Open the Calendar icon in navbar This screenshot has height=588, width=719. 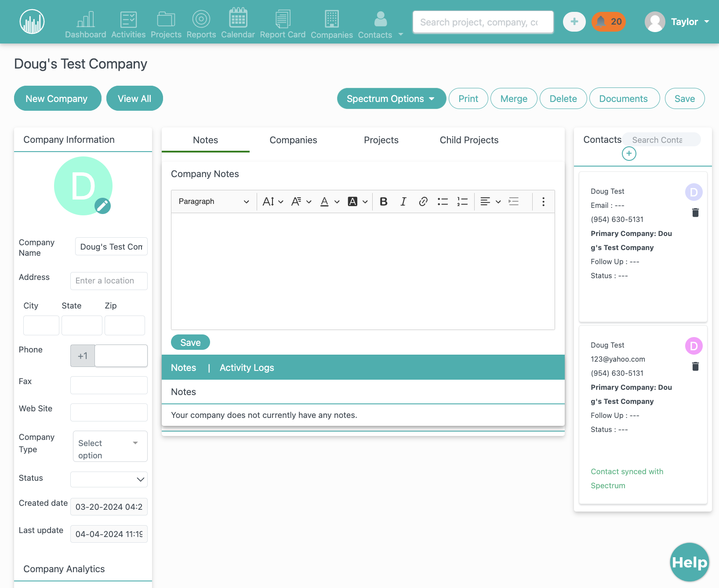click(x=238, y=18)
